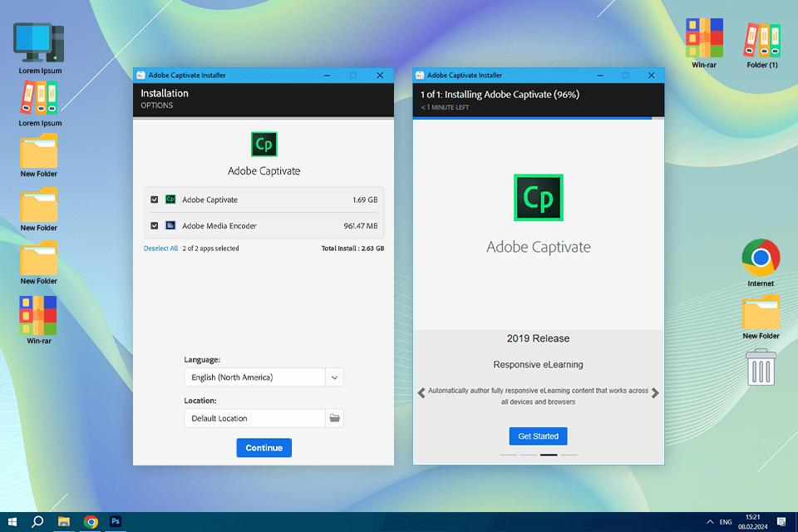This screenshot has height=532, width=798.
Task: Click the Responsive eLearning heading
Action: (538, 365)
